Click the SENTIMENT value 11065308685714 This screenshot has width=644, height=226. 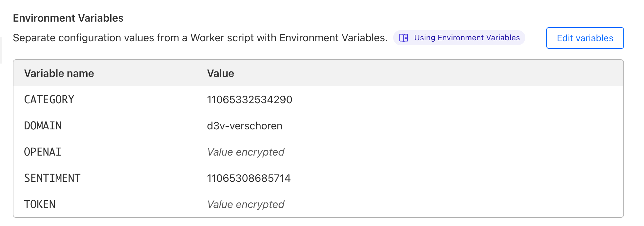click(249, 178)
